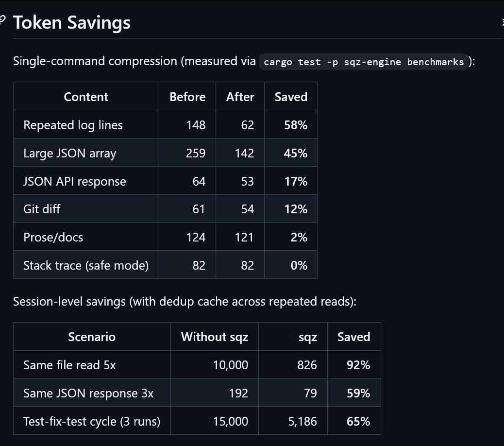504x446 pixels.
Task: Select the JSON API response cell
Action: pos(74,181)
